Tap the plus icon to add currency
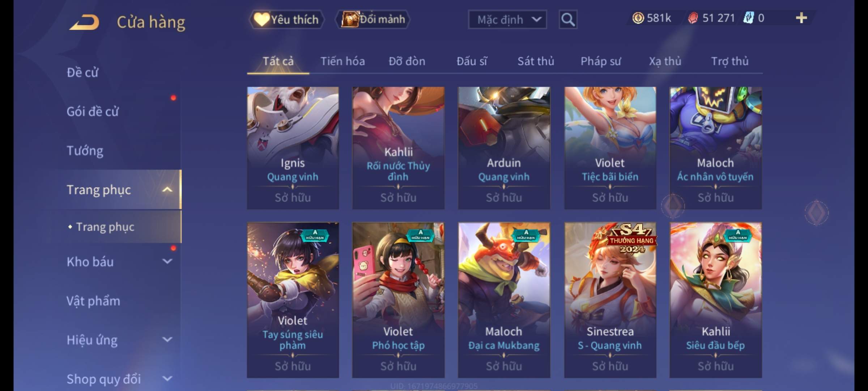Viewport: 868px width, 391px height. (801, 18)
